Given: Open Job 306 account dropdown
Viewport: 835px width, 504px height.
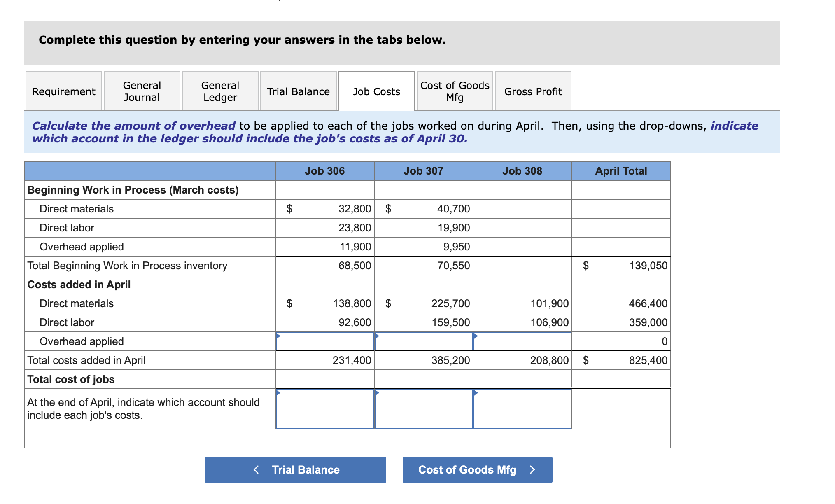Looking at the screenshot, I should (x=325, y=408).
